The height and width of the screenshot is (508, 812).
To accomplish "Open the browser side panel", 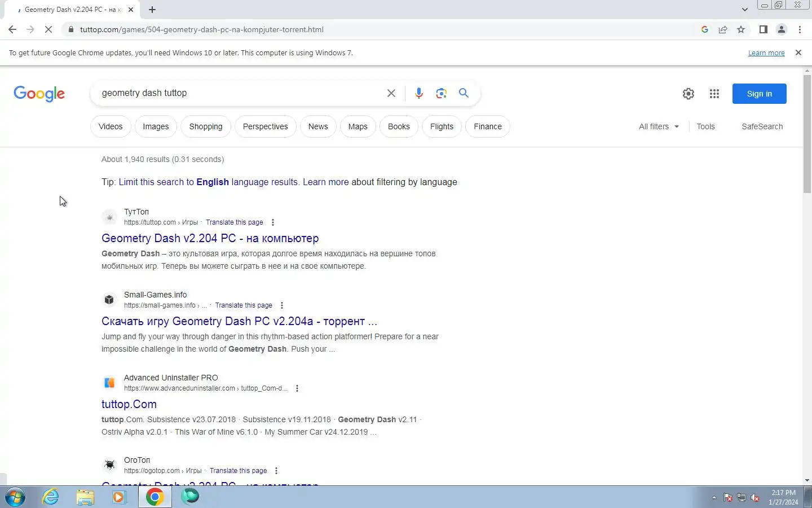I will 763,29.
